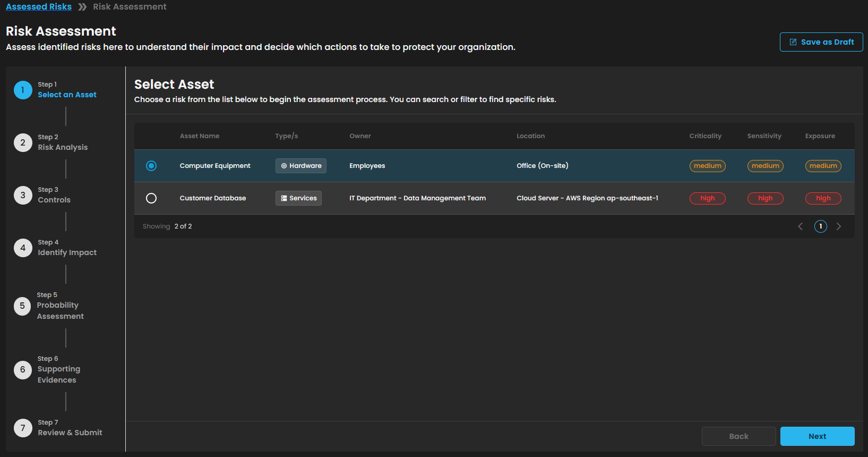Select the Customer Database radio button
This screenshot has width=868, height=457.
point(151,198)
